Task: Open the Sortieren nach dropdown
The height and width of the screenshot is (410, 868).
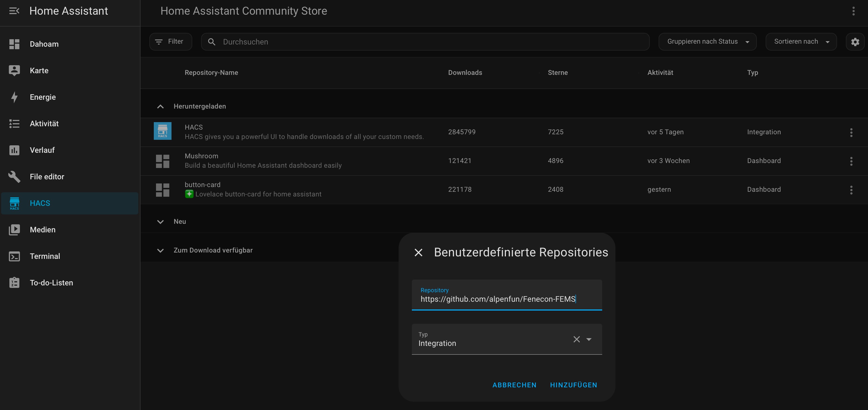Action: 801,42
